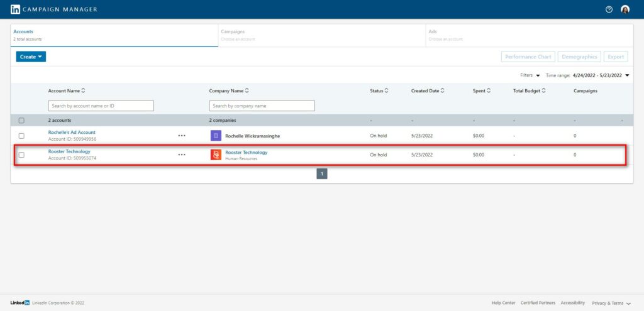This screenshot has width=644, height=311.
Task: Switch to the Ads tab
Action: [x=530, y=35]
